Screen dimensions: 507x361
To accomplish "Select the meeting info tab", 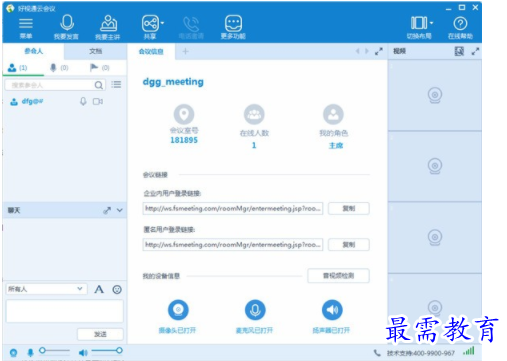I will pos(151,51).
